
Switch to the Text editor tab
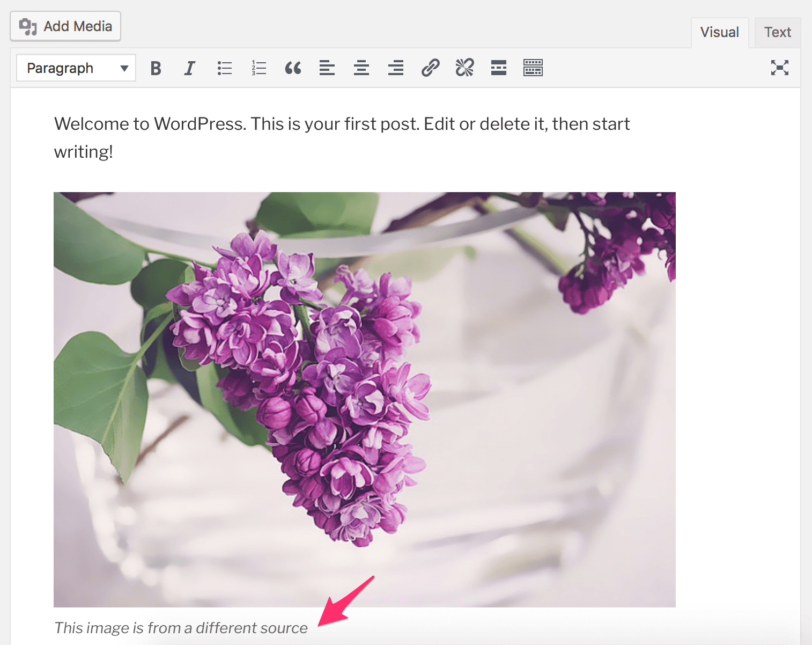pyautogui.click(x=777, y=32)
